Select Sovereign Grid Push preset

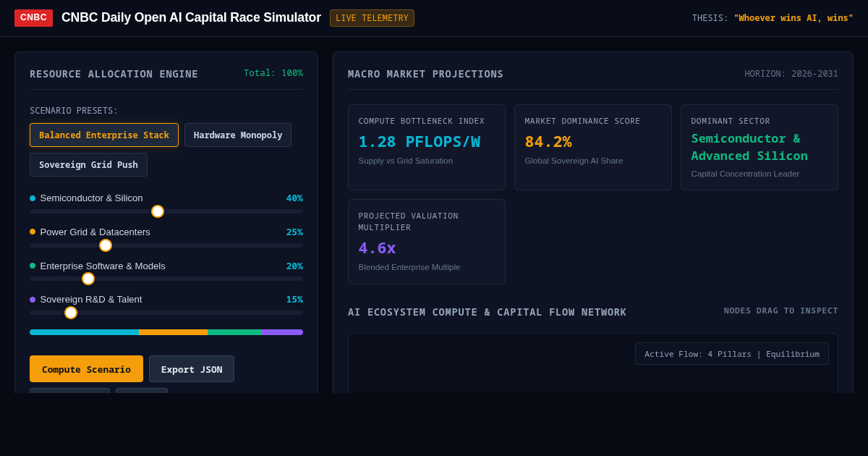point(88,165)
